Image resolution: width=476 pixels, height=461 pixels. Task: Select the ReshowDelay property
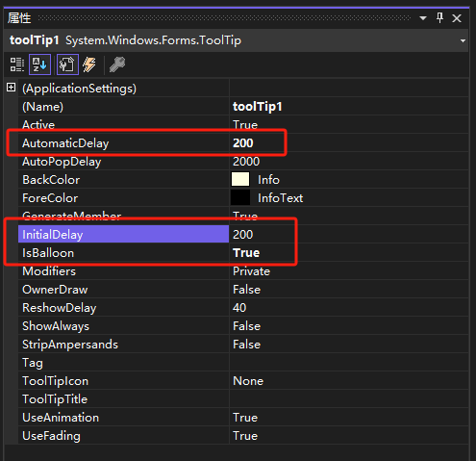coord(124,308)
